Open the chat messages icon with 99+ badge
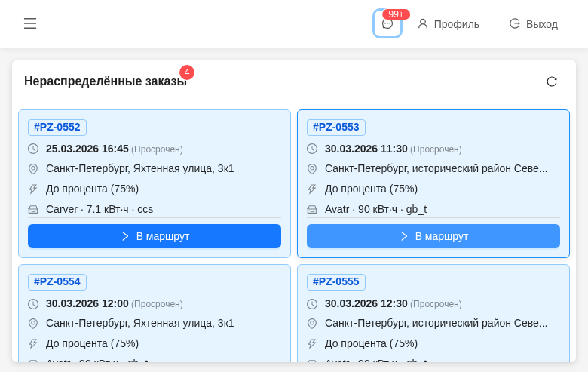588x372 pixels. (387, 23)
